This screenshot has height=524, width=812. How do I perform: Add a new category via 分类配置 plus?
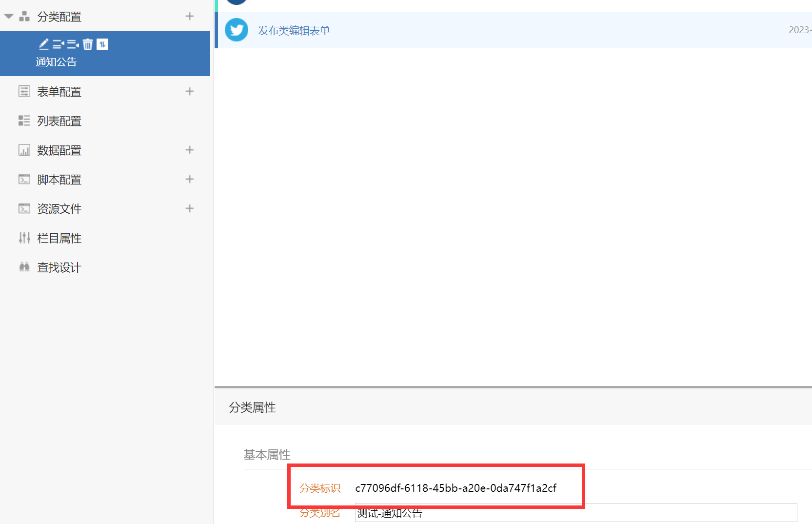tap(190, 16)
